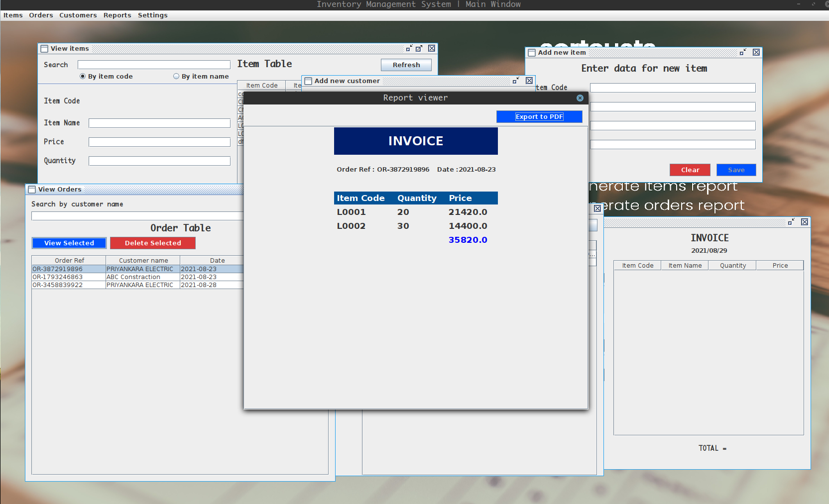Open the Orders menu
Screen dimensions: 829x504
pos(41,15)
